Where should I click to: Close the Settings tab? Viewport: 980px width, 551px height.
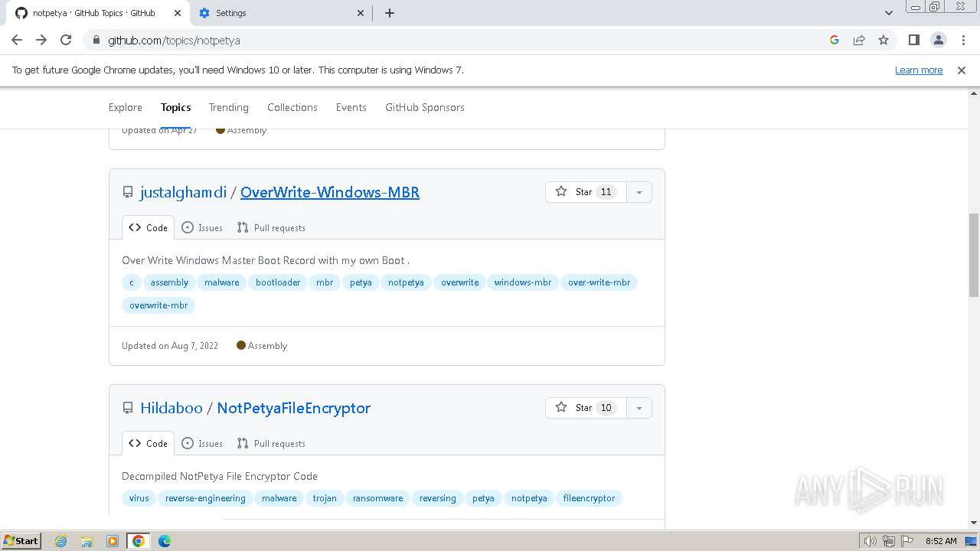pos(361,13)
